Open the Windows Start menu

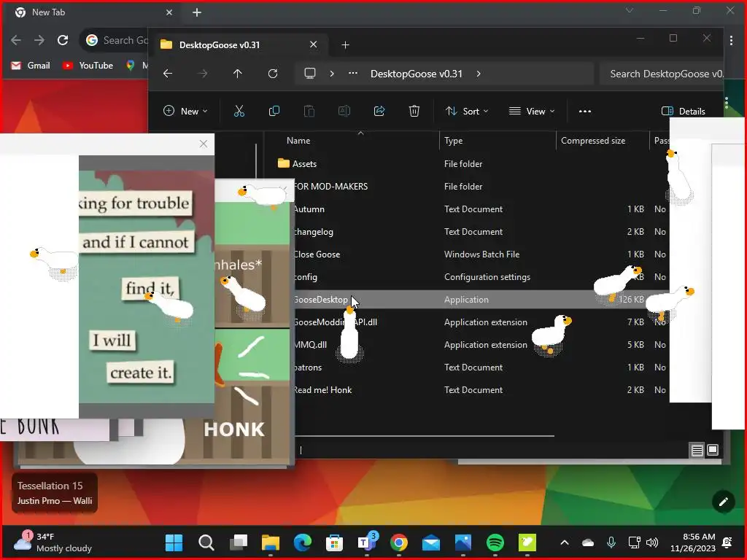tap(174, 542)
